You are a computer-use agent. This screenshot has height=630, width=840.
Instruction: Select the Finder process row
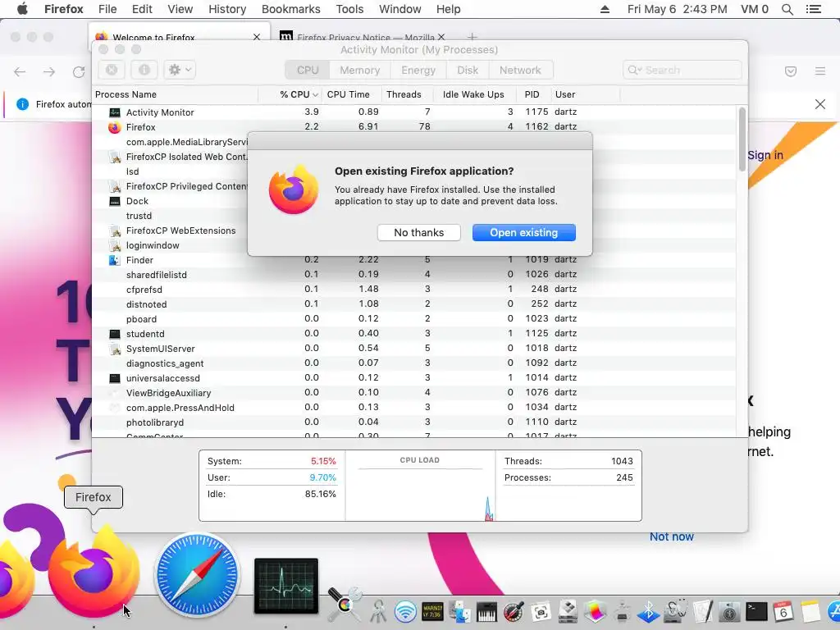pos(413,260)
